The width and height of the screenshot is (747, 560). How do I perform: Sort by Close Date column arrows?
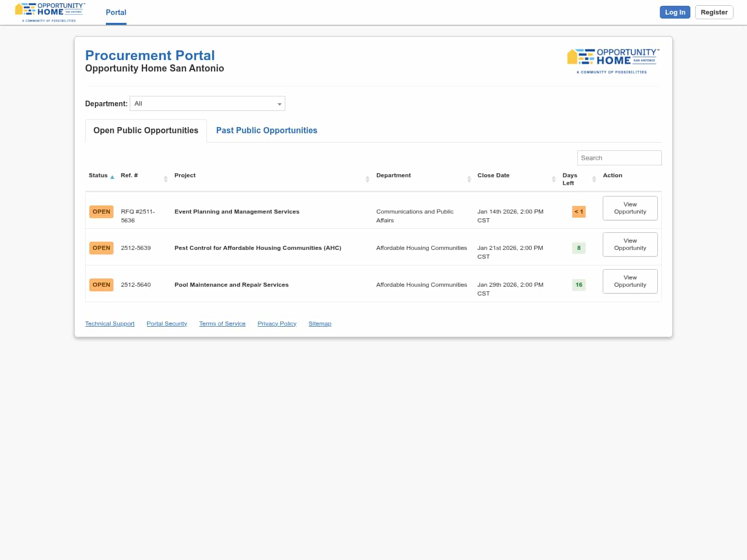[x=554, y=179]
